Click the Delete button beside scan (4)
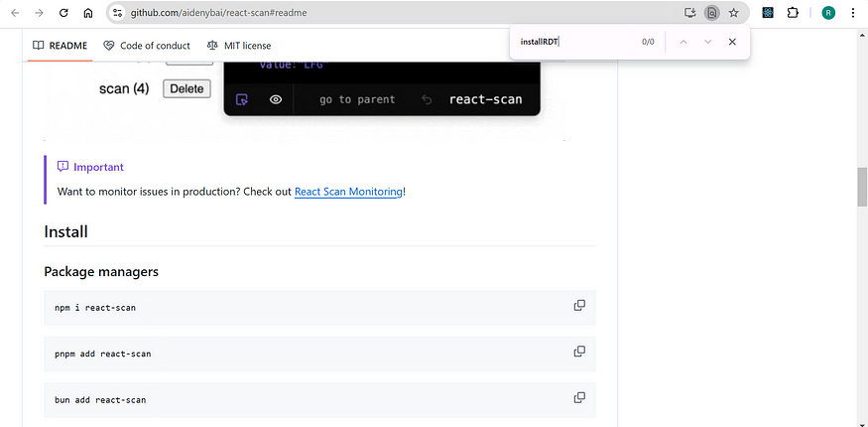The height and width of the screenshot is (427, 868). click(x=186, y=88)
